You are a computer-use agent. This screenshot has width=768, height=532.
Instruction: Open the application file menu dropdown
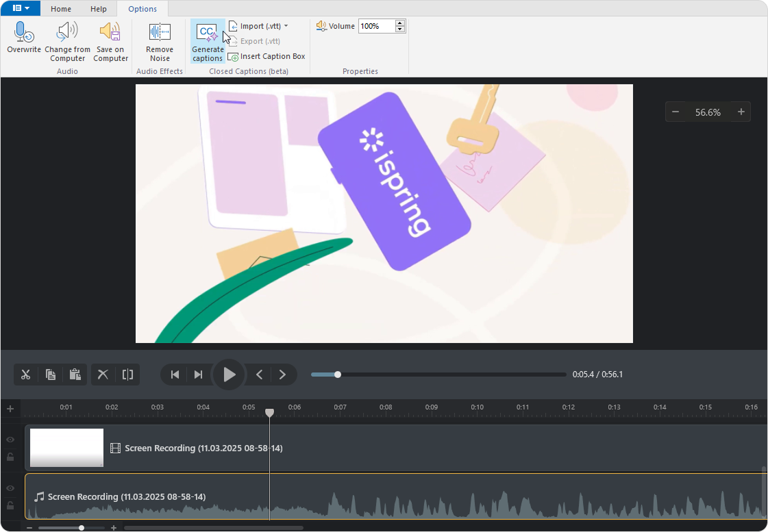click(21, 8)
